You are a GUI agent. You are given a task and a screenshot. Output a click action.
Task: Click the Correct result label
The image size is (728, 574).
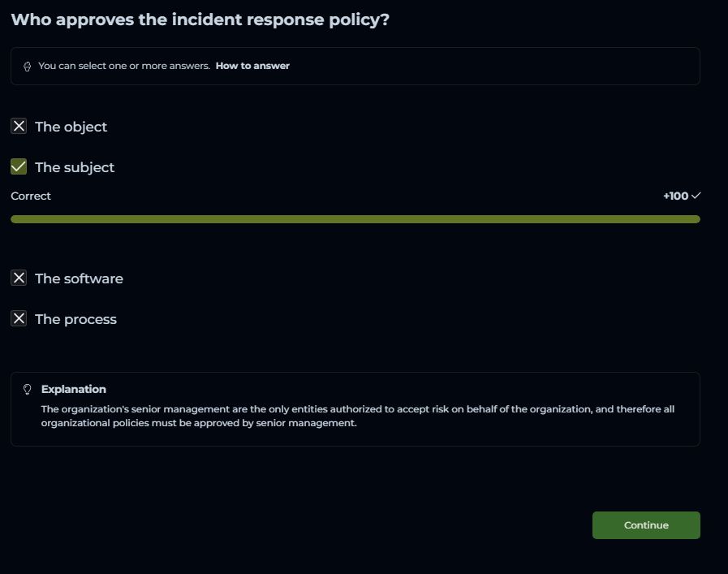tap(31, 196)
